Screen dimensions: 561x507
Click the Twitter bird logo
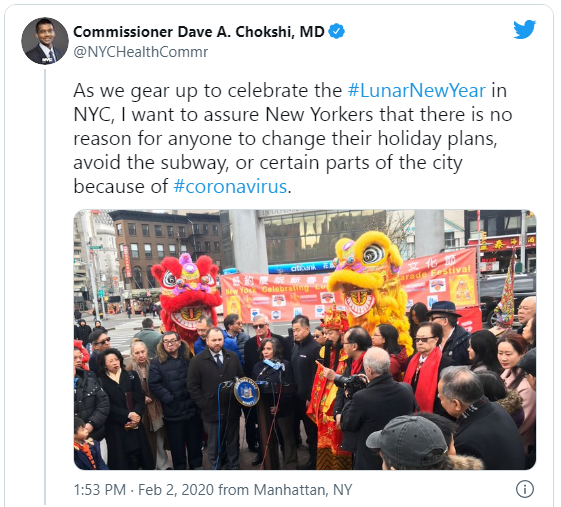[525, 29]
